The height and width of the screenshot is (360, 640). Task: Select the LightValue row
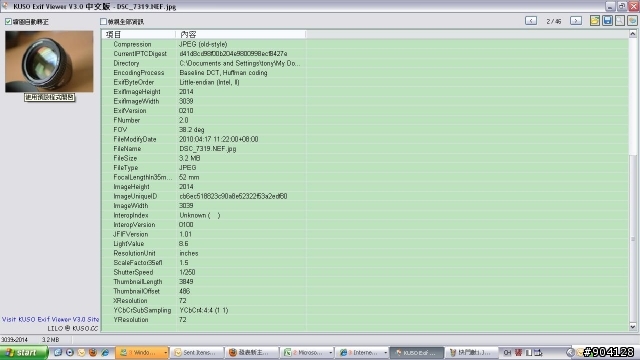[365, 243]
